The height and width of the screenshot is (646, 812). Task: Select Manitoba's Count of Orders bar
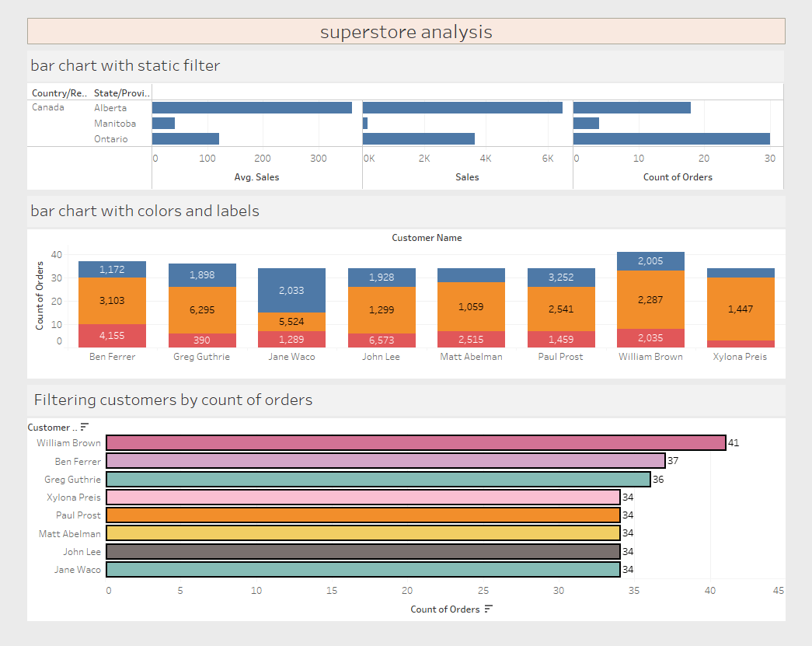[586, 123]
